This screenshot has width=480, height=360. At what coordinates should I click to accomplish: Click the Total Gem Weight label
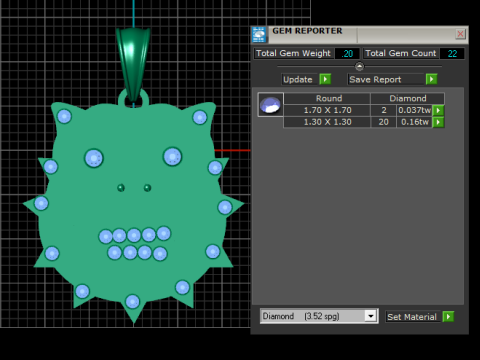pyautogui.click(x=293, y=53)
